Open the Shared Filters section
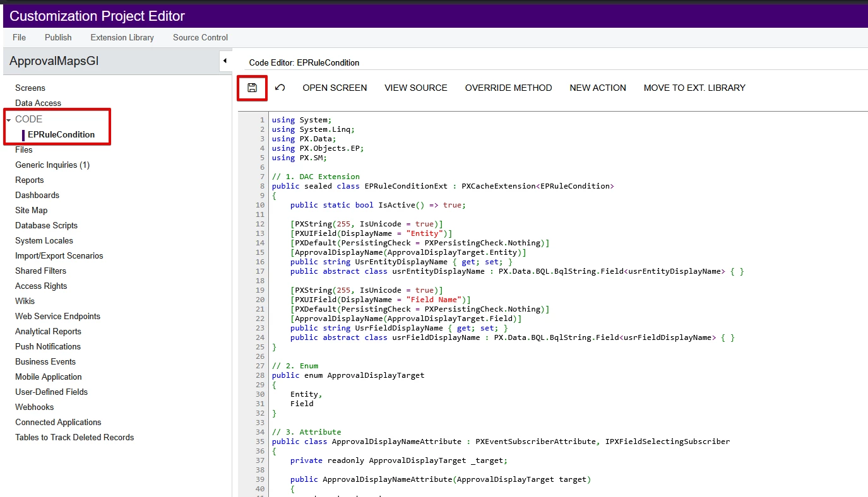868x497 pixels. pyautogui.click(x=41, y=271)
